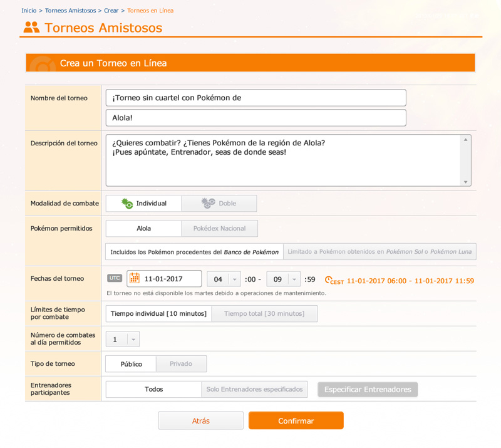Click the Atrás button

200,420
